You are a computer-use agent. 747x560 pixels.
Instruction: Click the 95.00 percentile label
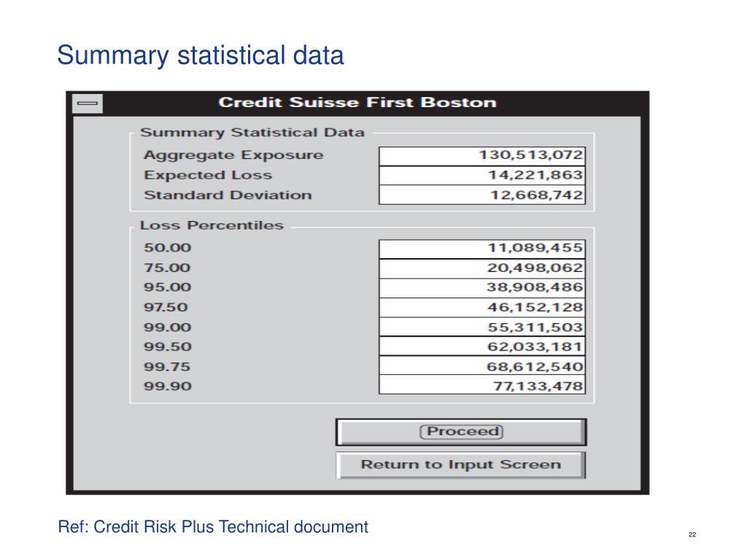[x=167, y=287]
